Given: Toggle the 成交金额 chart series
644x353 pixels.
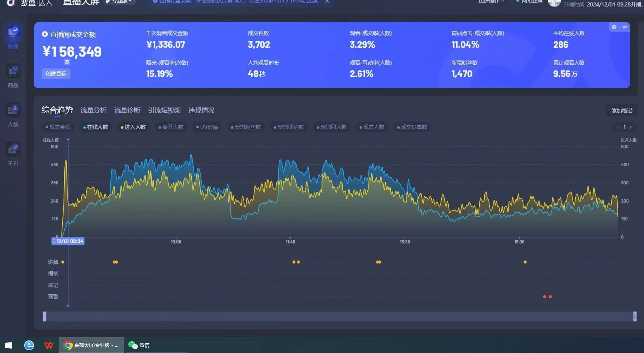Looking at the screenshot, I should (58, 127).
